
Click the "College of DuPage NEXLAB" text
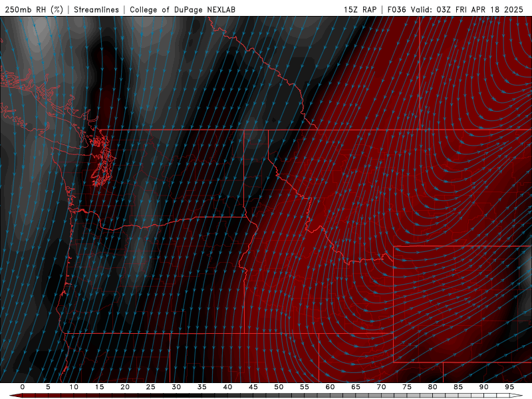pyautogui.click(x=182, y=9)
